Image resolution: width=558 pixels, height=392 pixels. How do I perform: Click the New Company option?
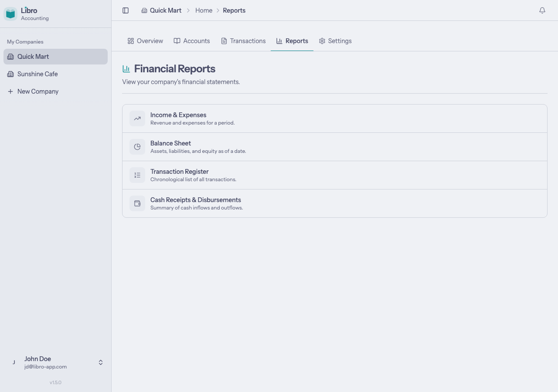pos(33,91)
